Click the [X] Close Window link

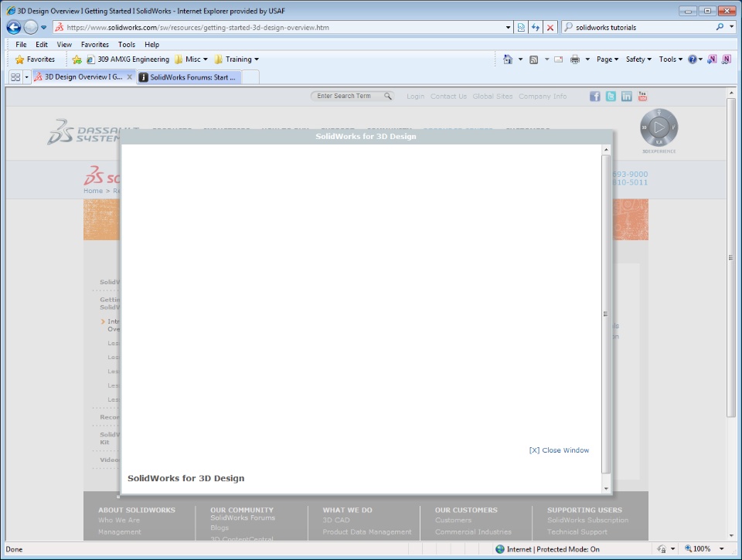tap(559, 450)
